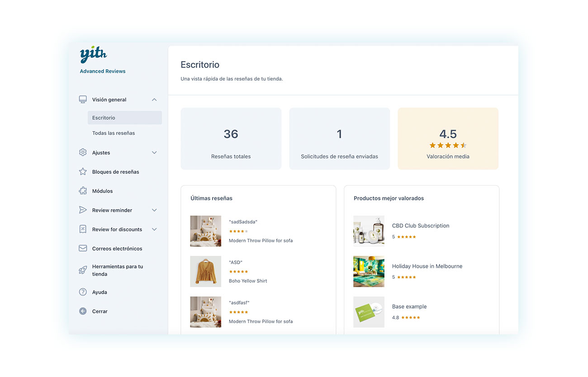Click the Herramientas rocket icon
588x377 pixels.
pos(83,270)
